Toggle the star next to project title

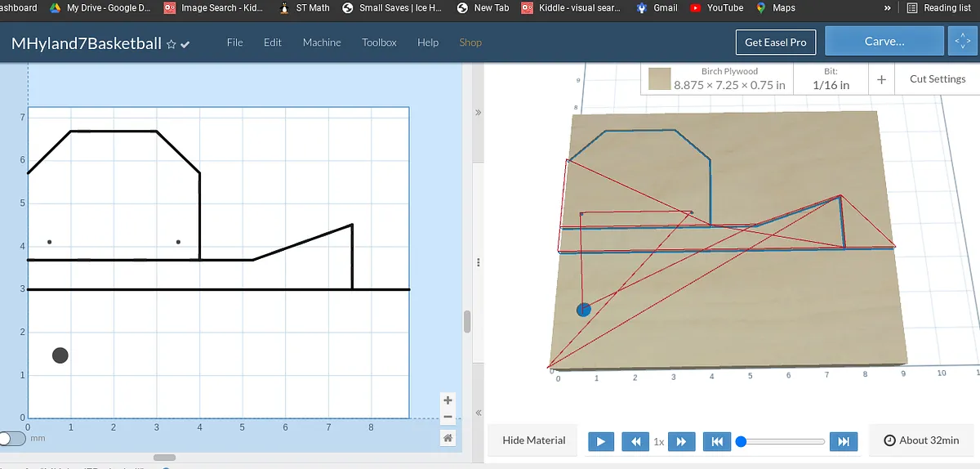171,44
